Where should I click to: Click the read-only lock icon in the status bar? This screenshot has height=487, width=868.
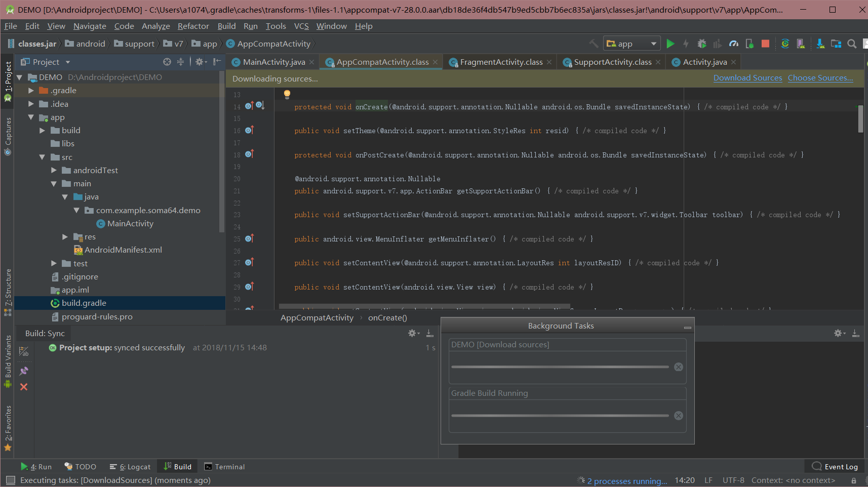tap(854, 480)
